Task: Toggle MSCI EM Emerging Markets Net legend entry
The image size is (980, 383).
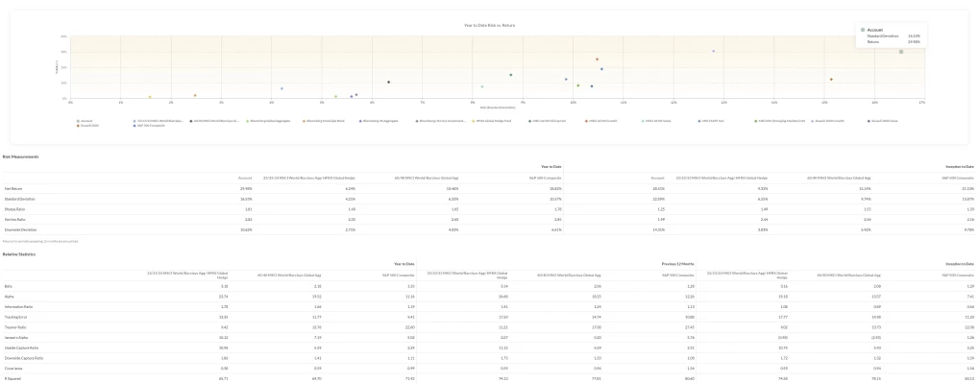Action: tap(779, 121)
